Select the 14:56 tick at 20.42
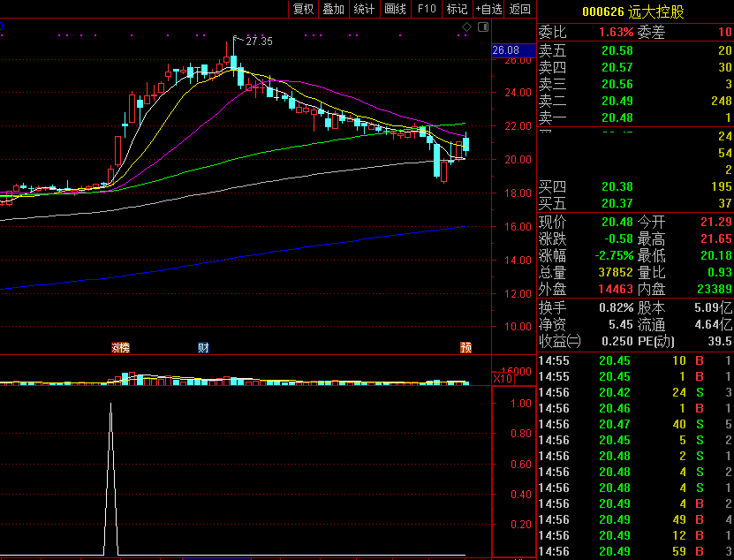Viewport: 734px width, 560px height. [635, 392]
